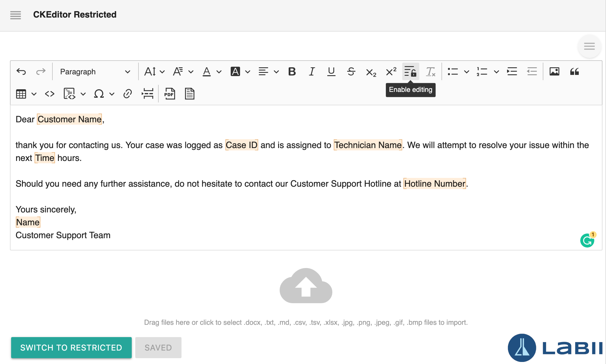
Task: Insert a block quote
Action: click(x=574, y=71)
